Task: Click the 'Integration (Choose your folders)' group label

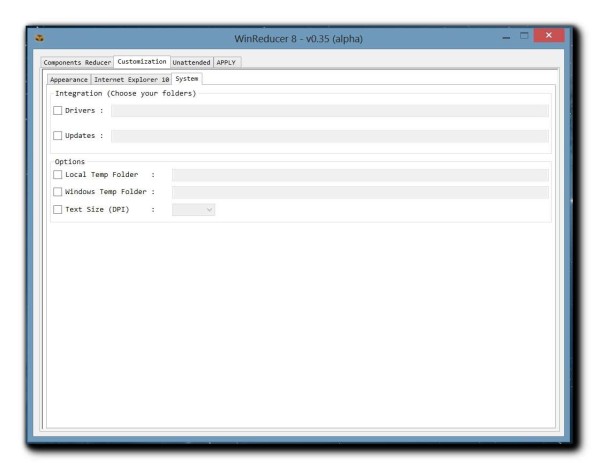Action: (x=126, y=93)
